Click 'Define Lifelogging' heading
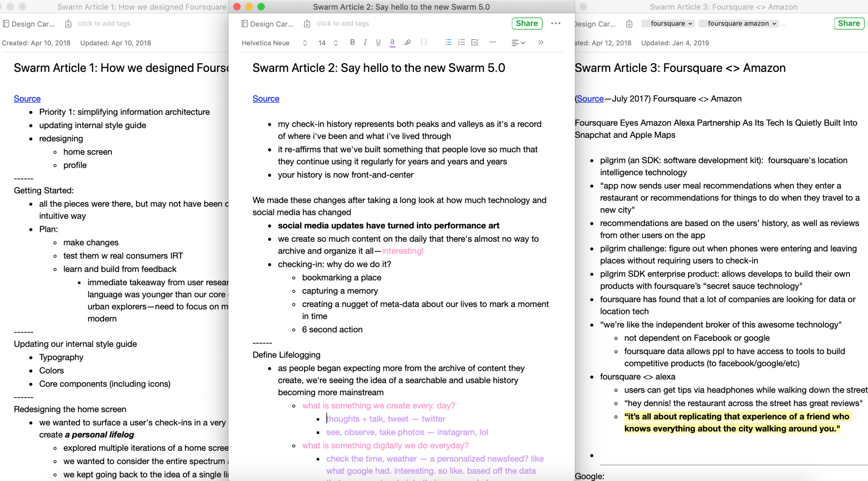Screen dimensions: 868x481 click(286, 355)
